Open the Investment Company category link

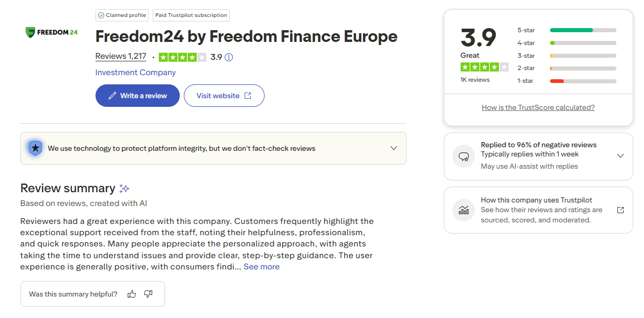135,73
